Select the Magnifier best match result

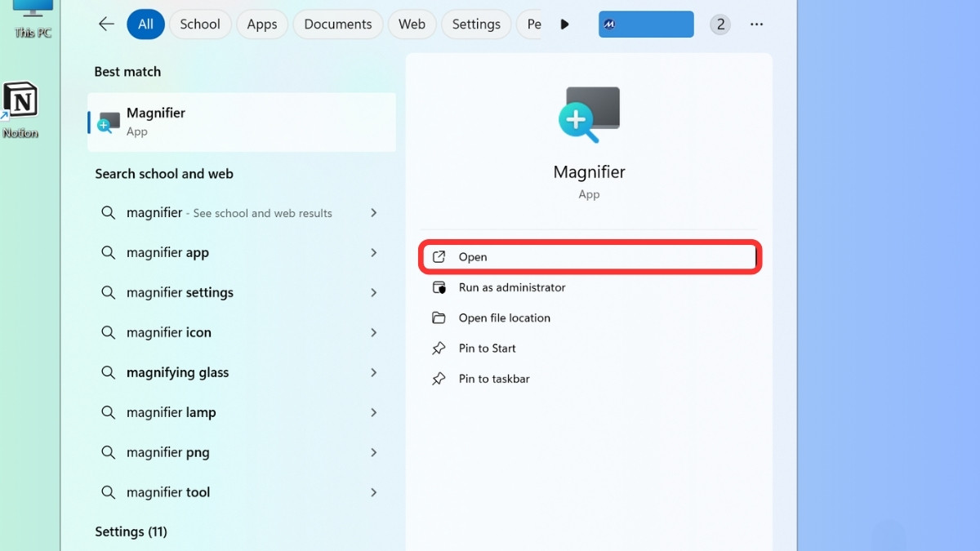coord(241,122)
